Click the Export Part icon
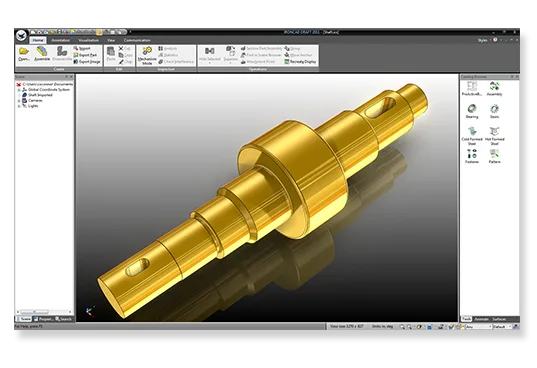The height and width of the screenshot is (368, 537). tap(76, 55)
